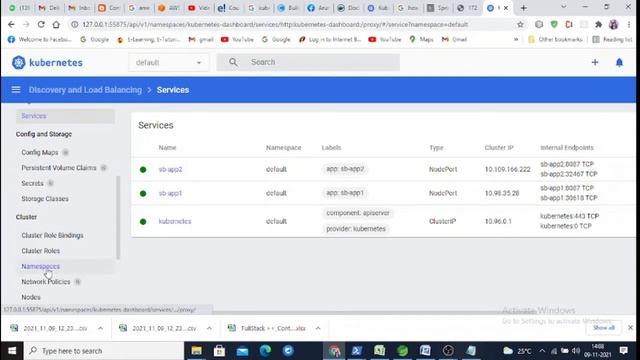Click the plus create resource icon

tap(595, 62)
